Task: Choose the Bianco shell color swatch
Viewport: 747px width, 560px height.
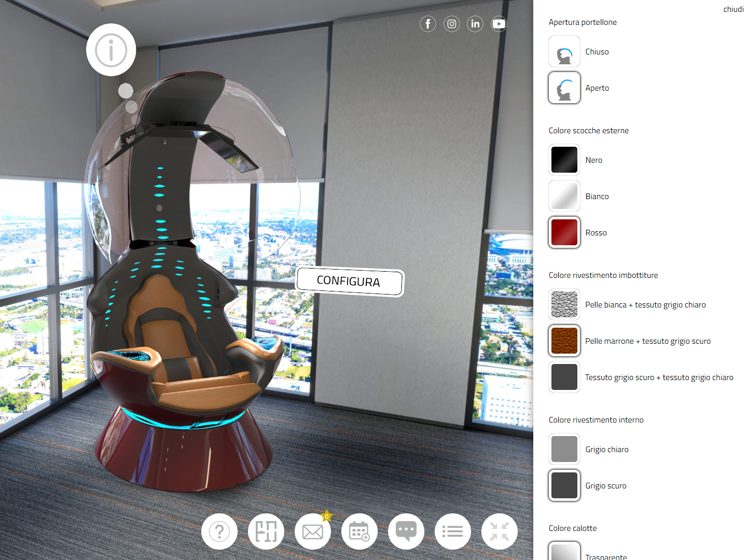Action: tap(564, 196)
